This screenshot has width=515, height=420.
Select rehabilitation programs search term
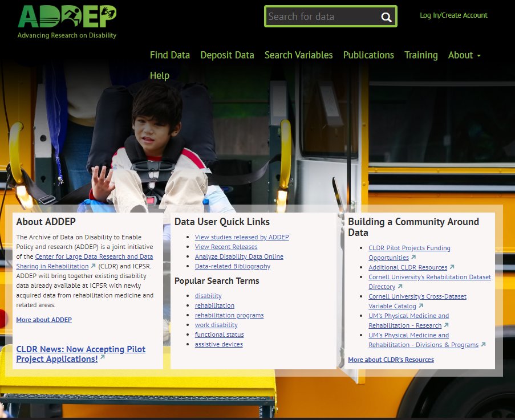pos(229,315)
